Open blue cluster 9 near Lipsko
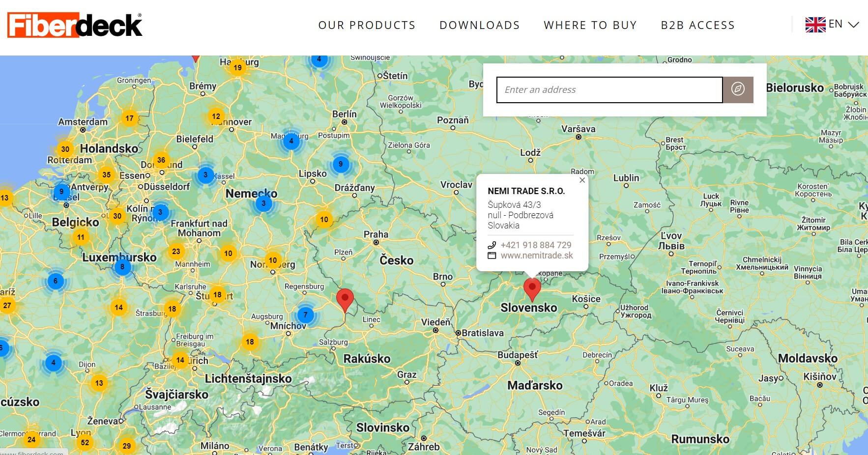 coord(341,164)
